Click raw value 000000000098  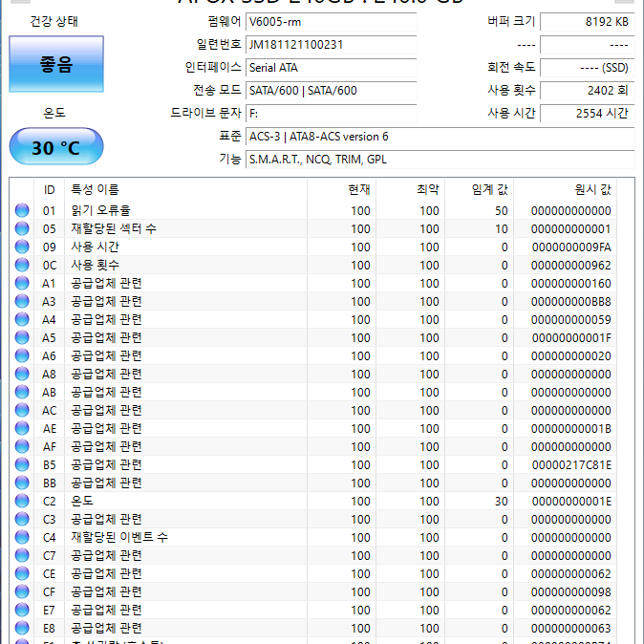pyautogui.click(x=570, y=591)
